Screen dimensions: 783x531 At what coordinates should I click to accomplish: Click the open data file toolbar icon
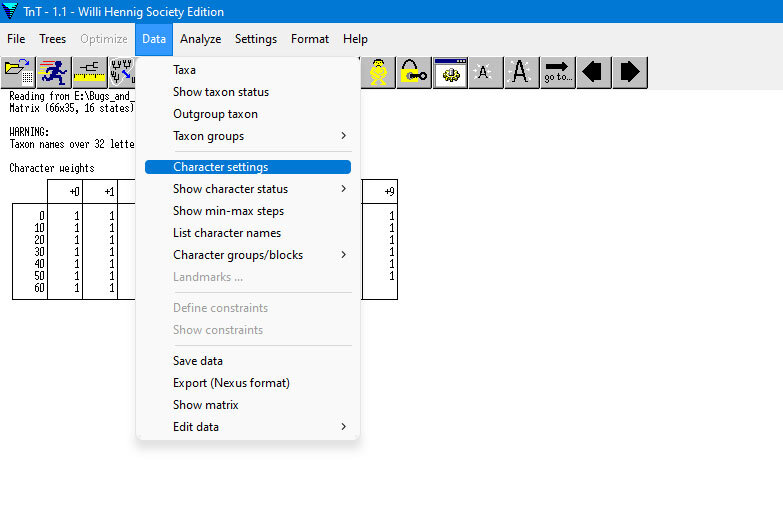coord(18,72)
